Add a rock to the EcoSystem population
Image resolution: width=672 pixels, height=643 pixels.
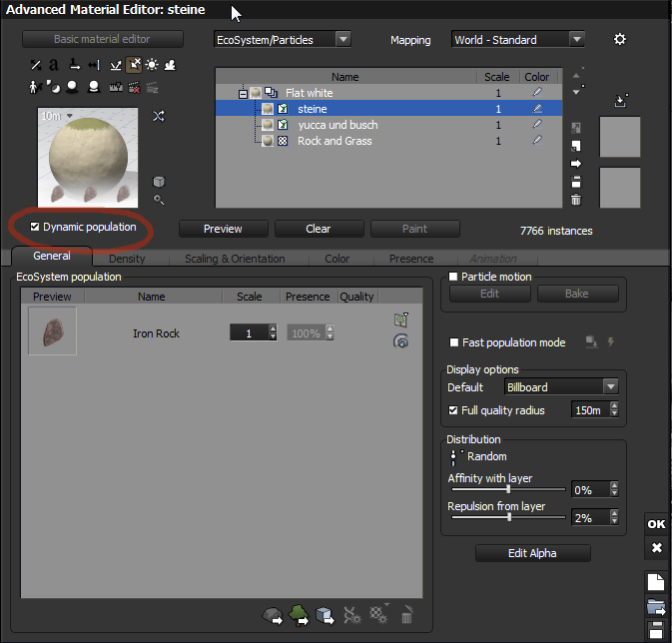click(273, 616)
